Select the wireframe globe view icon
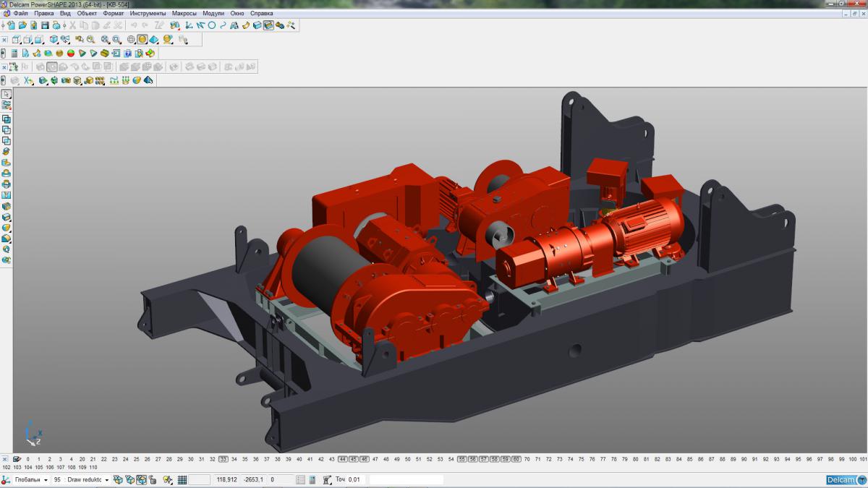Viewport: 868px width, 488px height. click(x=131, y=40)
